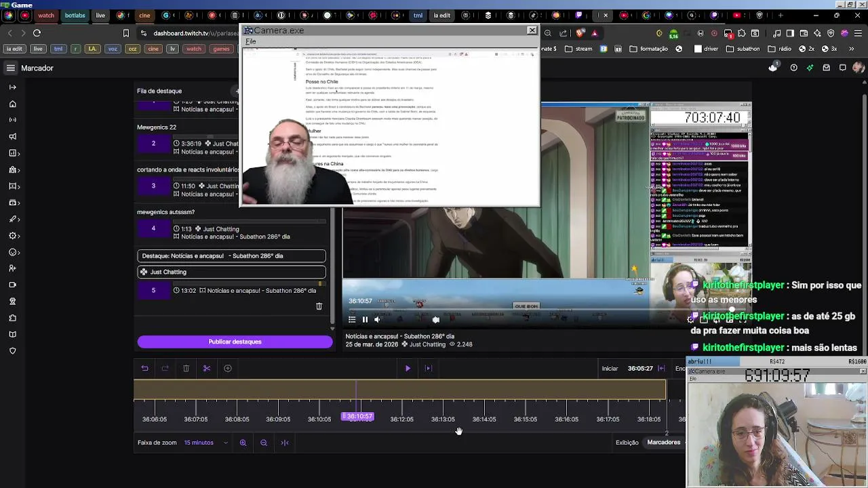Play the highlight with purple play button

click(408, 368)
